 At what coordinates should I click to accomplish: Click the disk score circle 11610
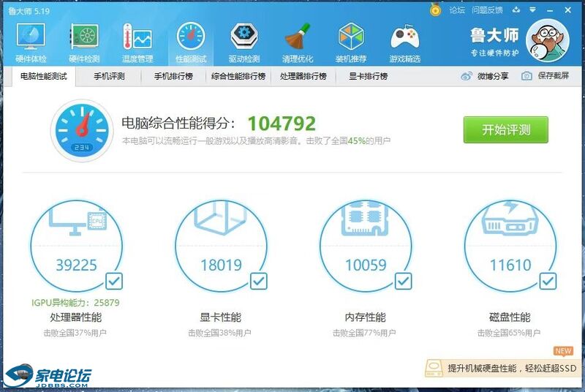tap(510, 246)
